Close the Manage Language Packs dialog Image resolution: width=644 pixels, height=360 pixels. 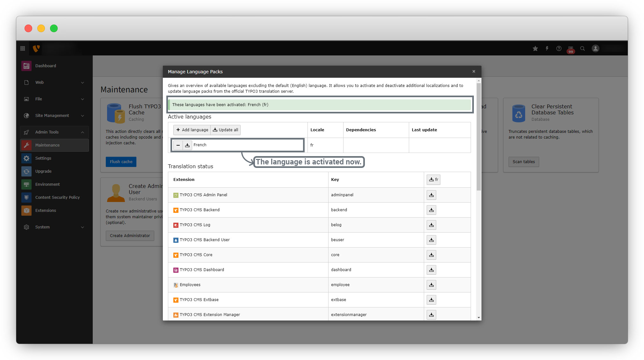click(x=474, y=71)
